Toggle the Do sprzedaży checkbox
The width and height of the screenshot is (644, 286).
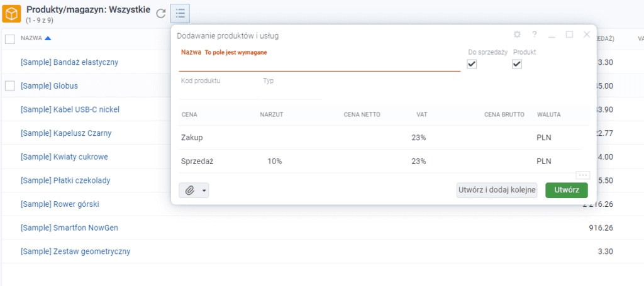[x=472, y=64]
